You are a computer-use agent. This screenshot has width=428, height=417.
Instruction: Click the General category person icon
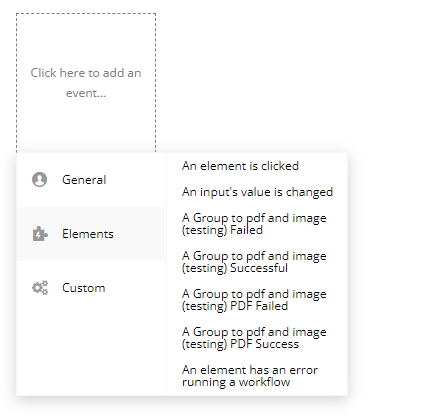click(x=39, y=180)
